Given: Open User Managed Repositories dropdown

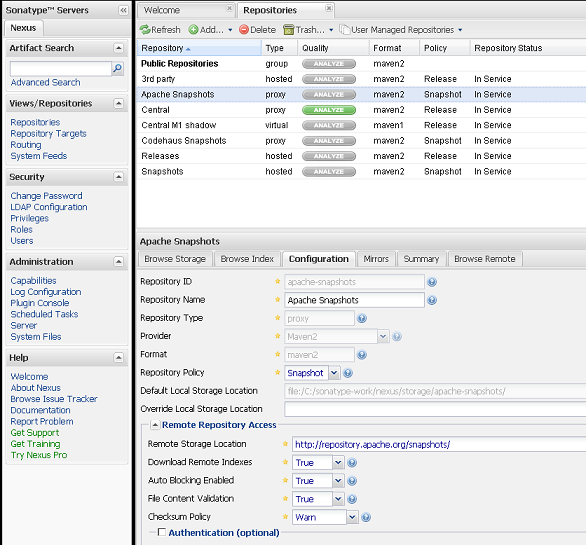Looking at the screenshot, I should click(401, 30).
